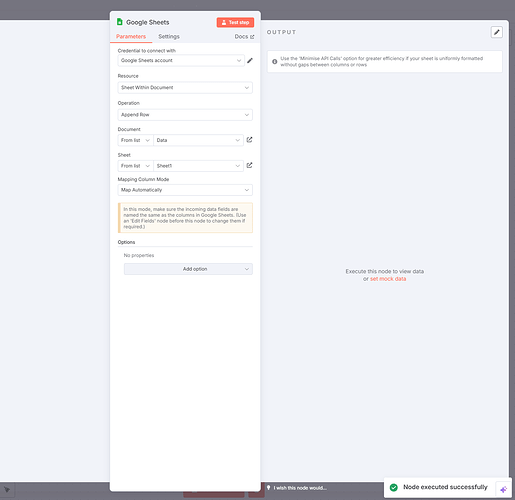Expand the Add option dropdown
Screen dimensions: 515x500
(x=188, y=269)
